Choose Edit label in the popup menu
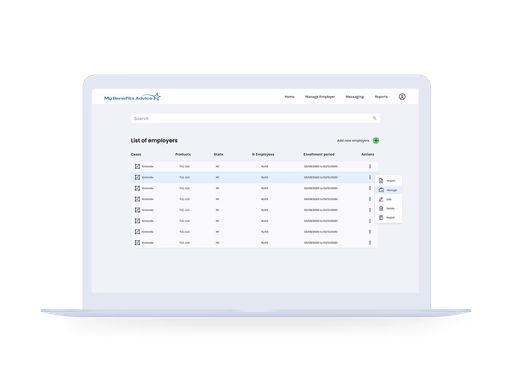The width and height of the screenshot is (512, 384). click(389, 199)
